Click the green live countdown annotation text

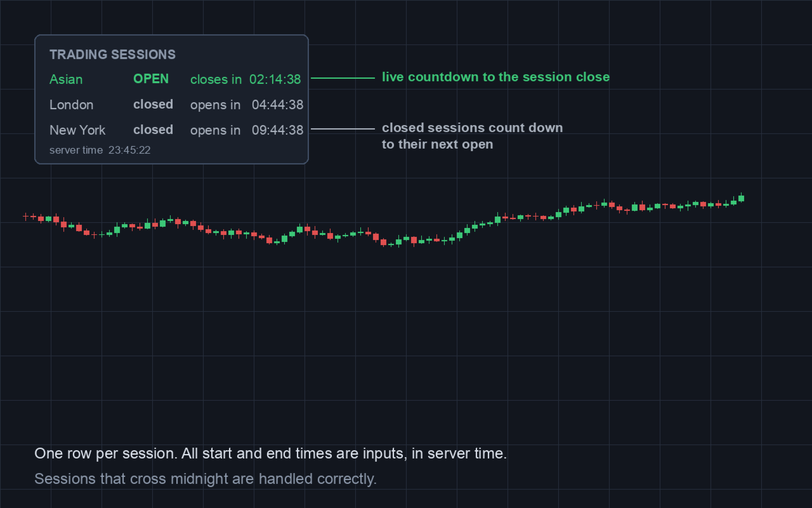tap(495, 77)
